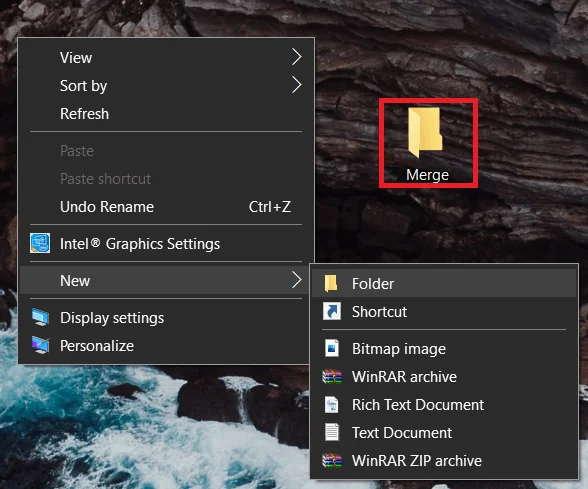
Task: Click the Merge folder name label
Action: [x=427, y=175]
